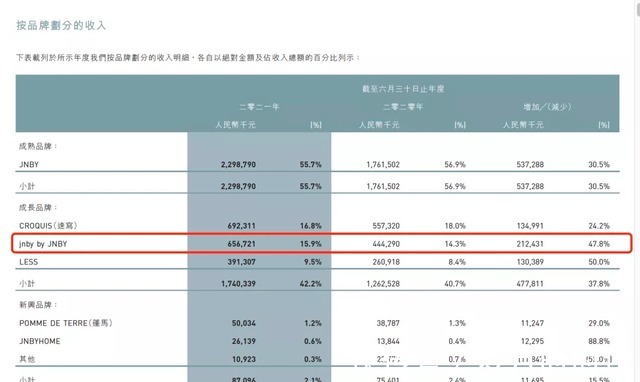Click the 新興品牌 section label
The width and height of the screenshot is (640, 382).
click(x=38, y=305)
